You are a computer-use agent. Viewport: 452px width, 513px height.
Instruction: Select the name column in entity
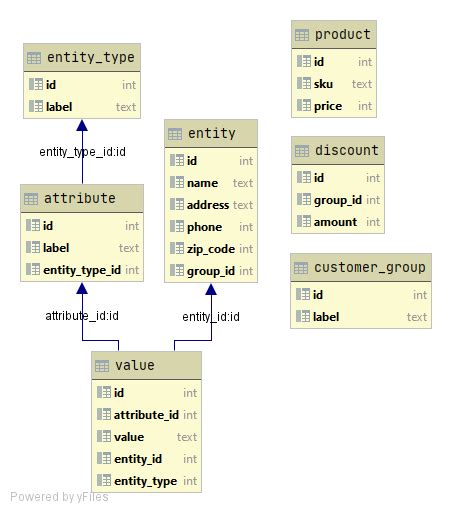202,183
